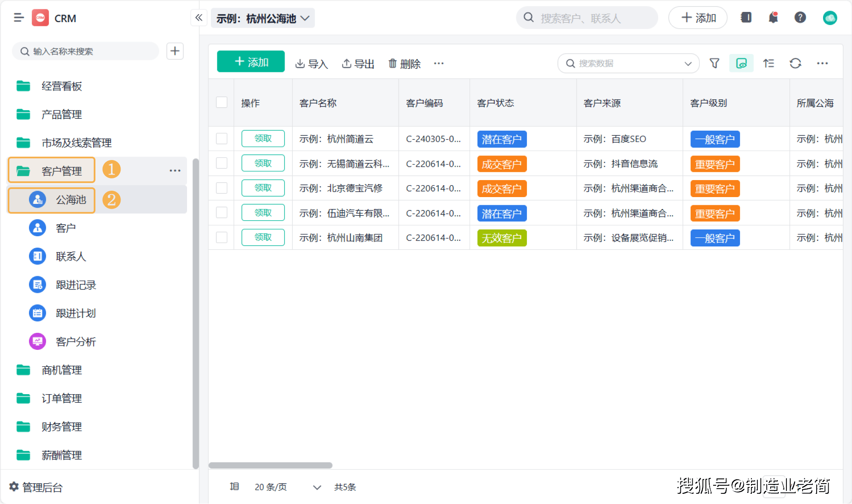Check the row for 无锡简道云科

(x=222, y=163)
